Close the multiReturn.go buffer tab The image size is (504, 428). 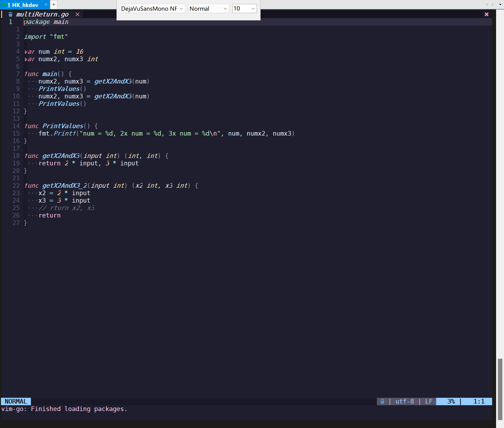tap(77, 15)
